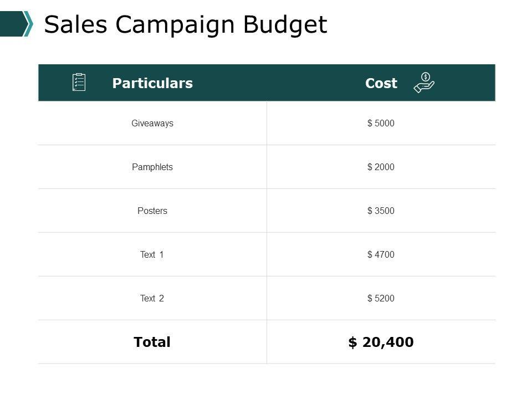The image size is (532, 399).
Task: Select the Pamphlets row label
Action: (x=152, y=167)
